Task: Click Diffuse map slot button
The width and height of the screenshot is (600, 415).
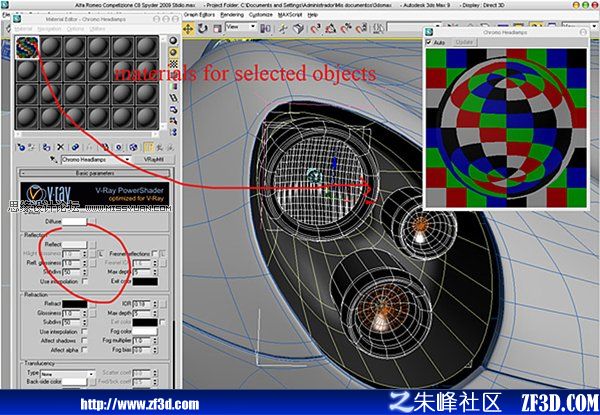Action: [x=92, y=221]
